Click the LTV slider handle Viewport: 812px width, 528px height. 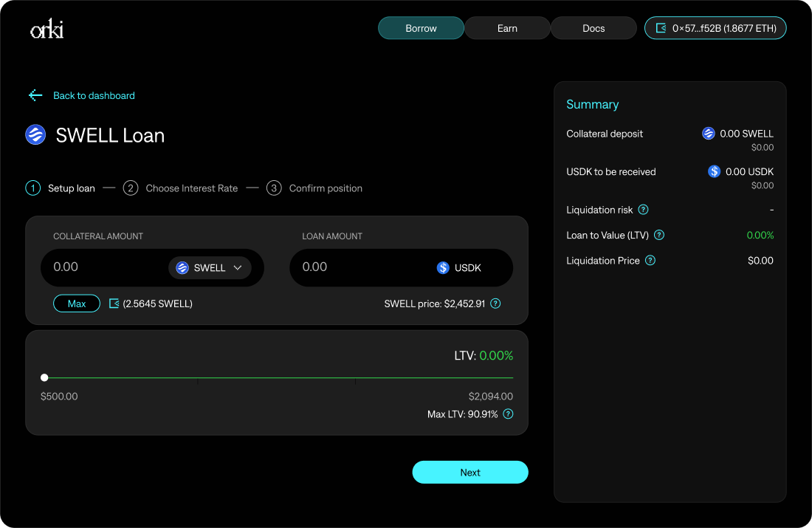tap(44, 377)
